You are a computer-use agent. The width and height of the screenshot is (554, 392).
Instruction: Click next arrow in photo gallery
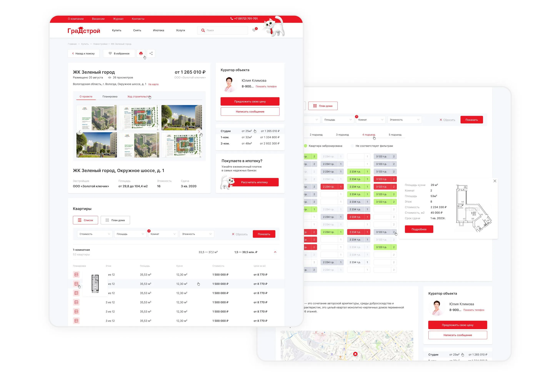(199, 131)
